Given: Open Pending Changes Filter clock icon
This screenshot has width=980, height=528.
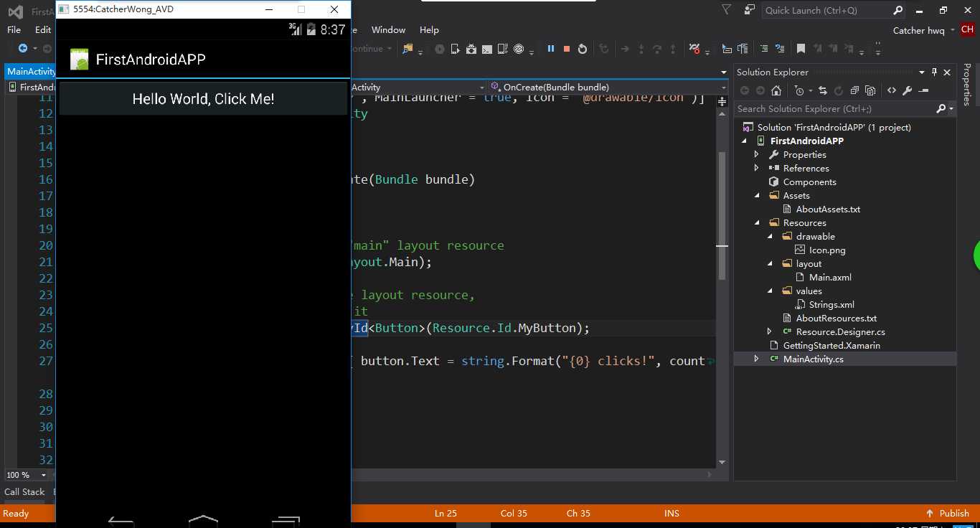Looking at the screenshot, I should click(799, 90).
